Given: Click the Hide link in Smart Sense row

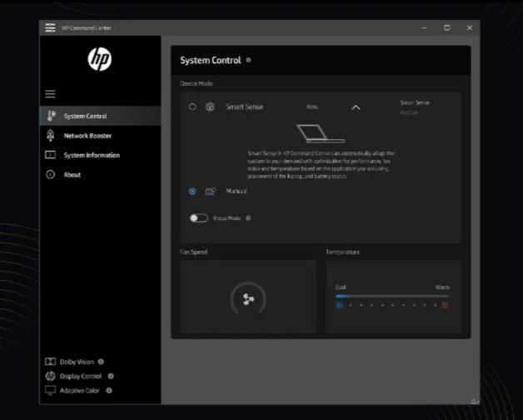Looking at the screenshot, I should click(x=313, y=107).
